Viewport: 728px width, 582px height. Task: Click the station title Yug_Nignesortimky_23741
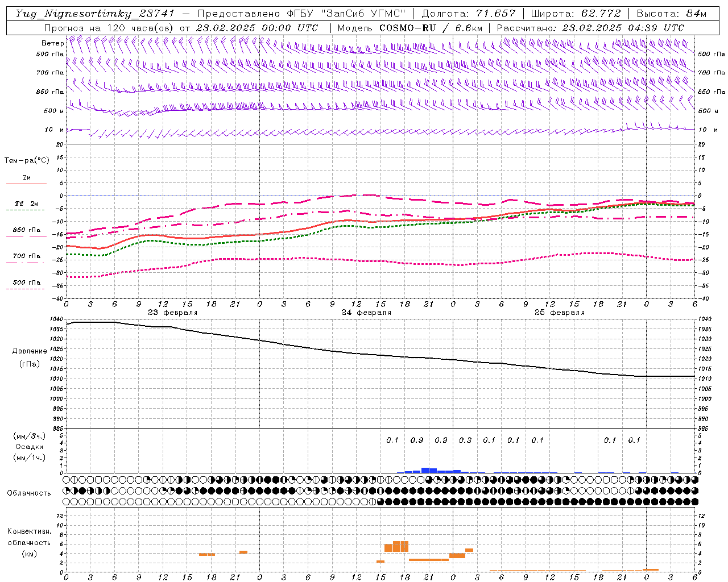tap(94, 14)
